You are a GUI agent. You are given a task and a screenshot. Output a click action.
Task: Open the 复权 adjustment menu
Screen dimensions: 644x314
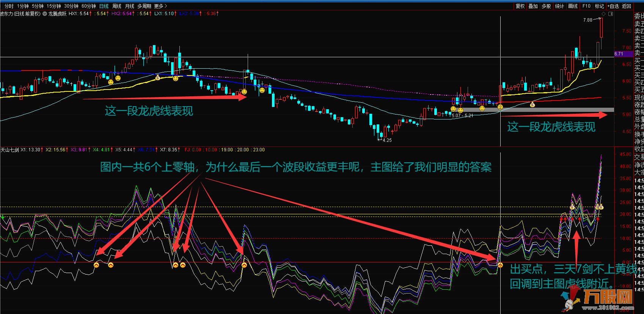tap(520, 6)
